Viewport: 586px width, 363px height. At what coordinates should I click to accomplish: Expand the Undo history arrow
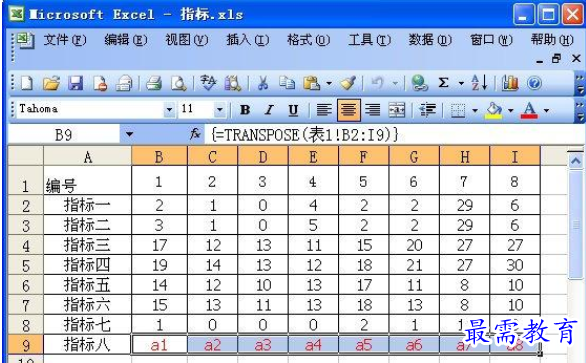coord(395,83)
